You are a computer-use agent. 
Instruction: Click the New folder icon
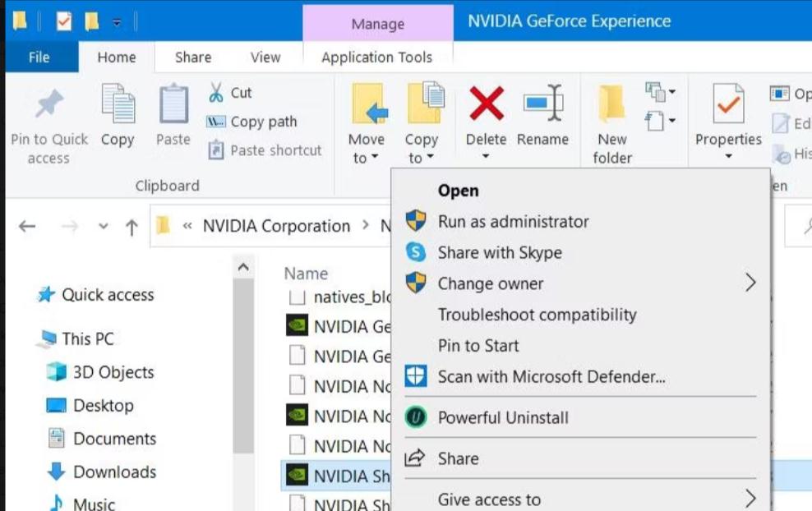611,104
